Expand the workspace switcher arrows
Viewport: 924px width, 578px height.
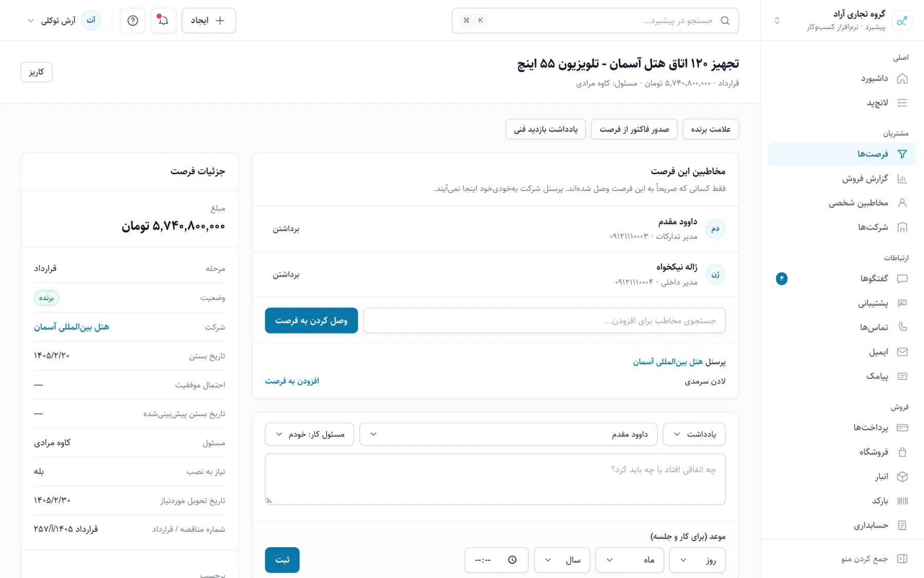tap(777, 21)
